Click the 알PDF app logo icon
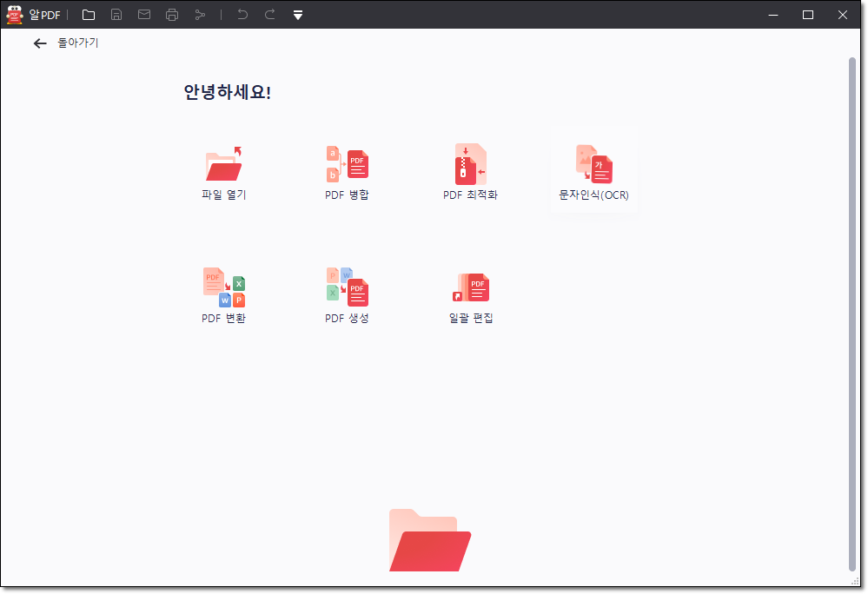The width and height of the screenshot is (868, 594). [x=15, y=15]
